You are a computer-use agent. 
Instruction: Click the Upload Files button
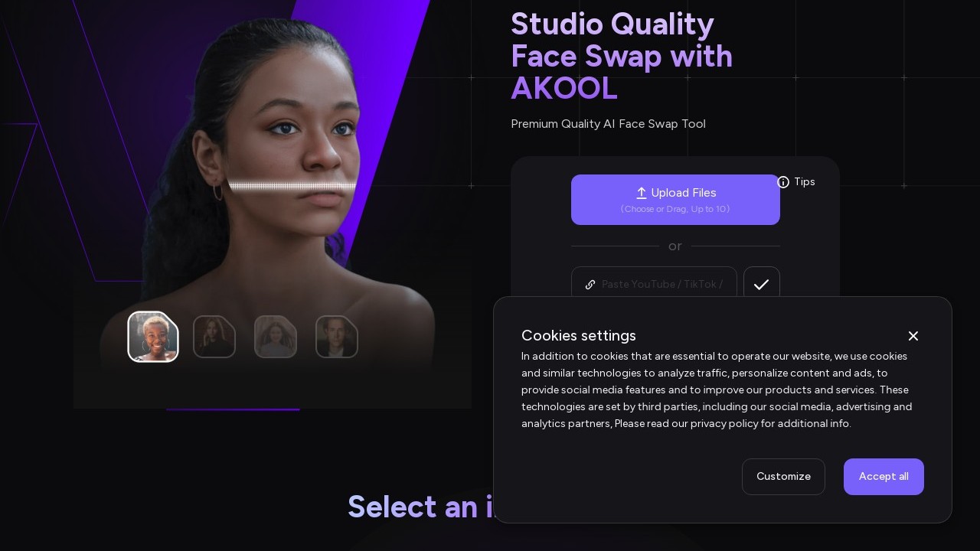click(675, 200)
